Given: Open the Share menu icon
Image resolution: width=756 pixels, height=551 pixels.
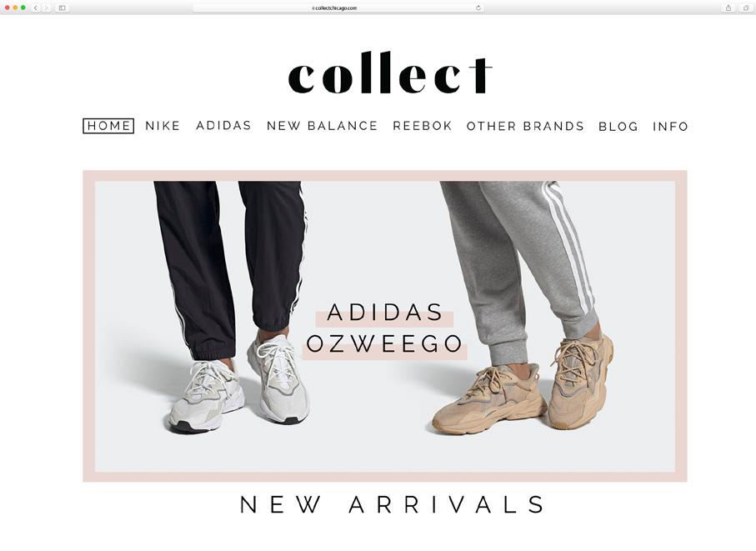Looking at the screenshot, I should (x=728, y=8).
